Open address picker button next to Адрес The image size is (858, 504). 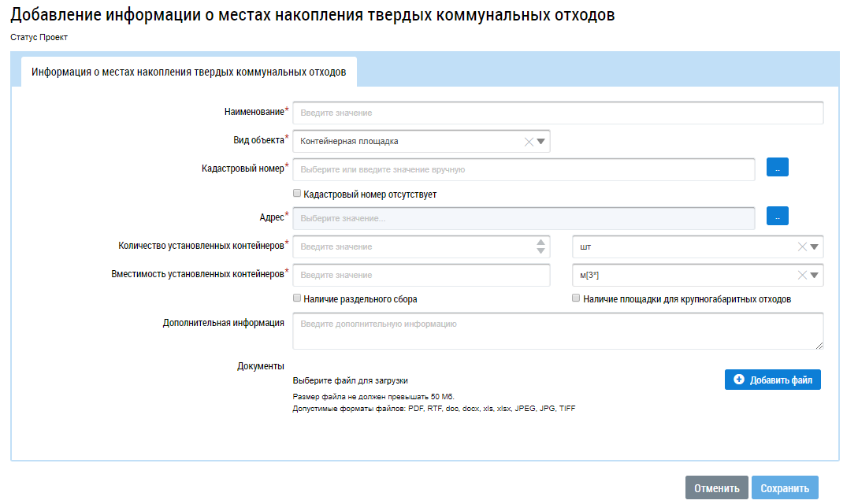[x=777, y=217]
